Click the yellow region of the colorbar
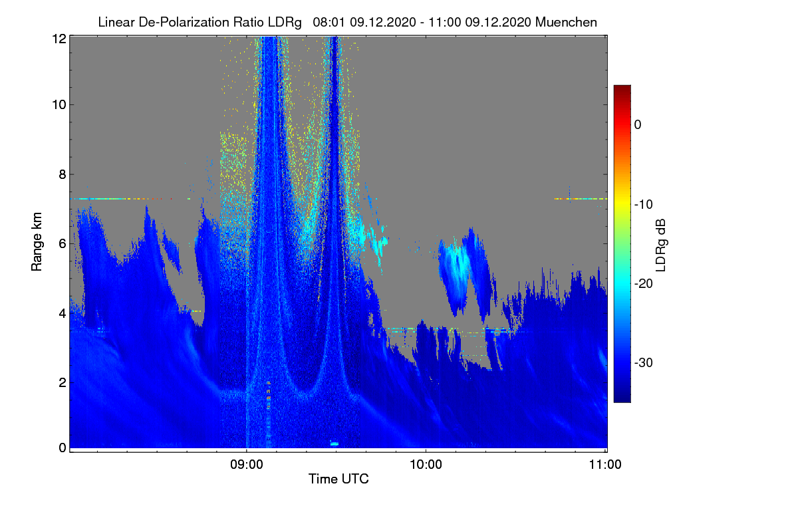 coord(622,203)
